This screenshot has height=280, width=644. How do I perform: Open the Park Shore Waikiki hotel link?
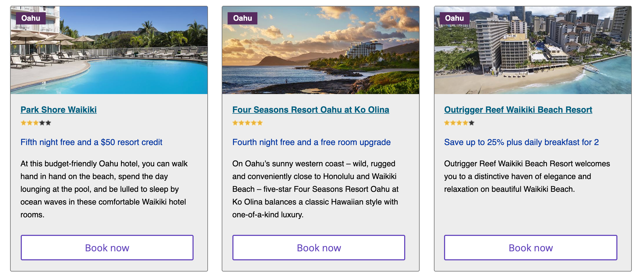(x=58, y=110)
